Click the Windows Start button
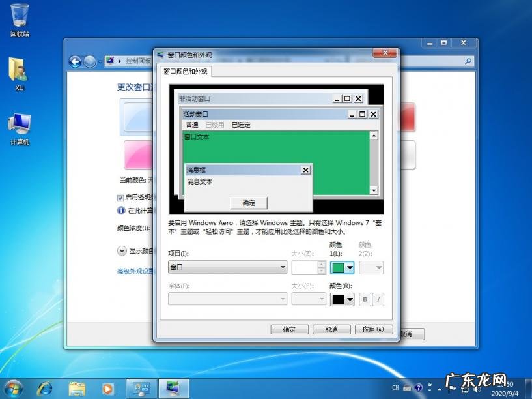532x399 pixels. pos(12,388)
